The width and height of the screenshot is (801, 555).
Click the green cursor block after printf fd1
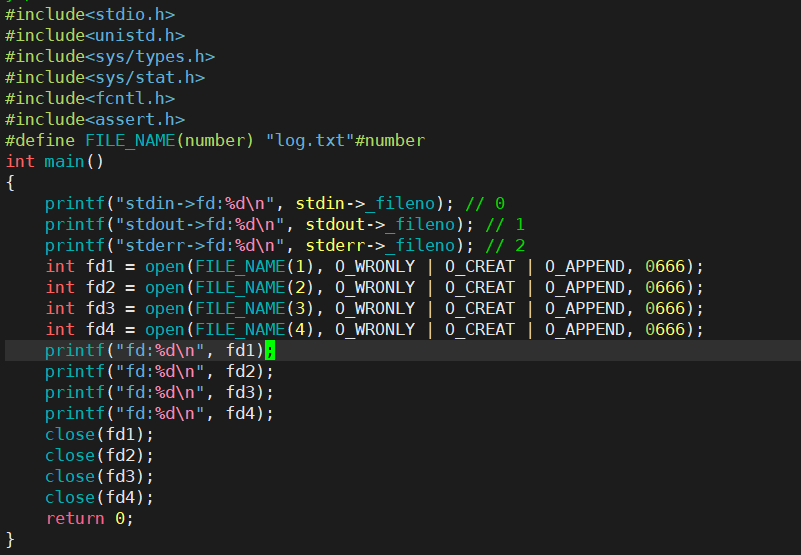(270, 351)
